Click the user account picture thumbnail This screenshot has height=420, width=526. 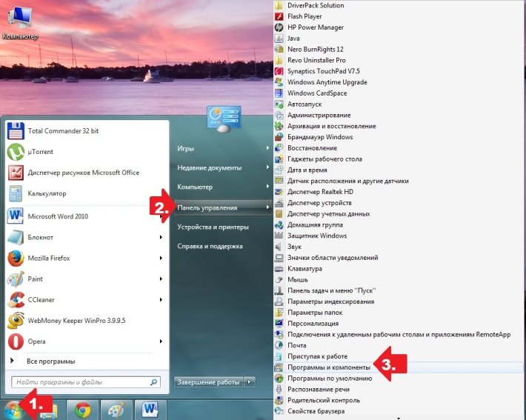(224, 119)
